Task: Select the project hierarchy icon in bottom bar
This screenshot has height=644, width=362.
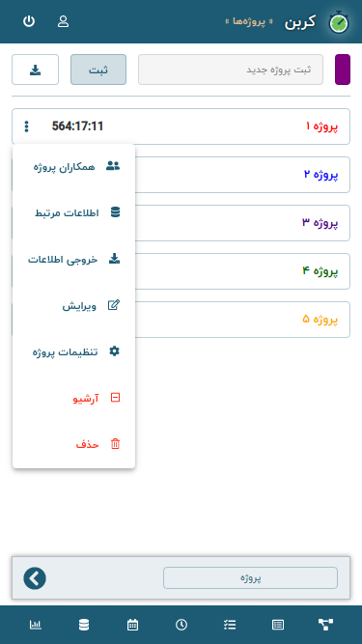Action: pos(326,625)
